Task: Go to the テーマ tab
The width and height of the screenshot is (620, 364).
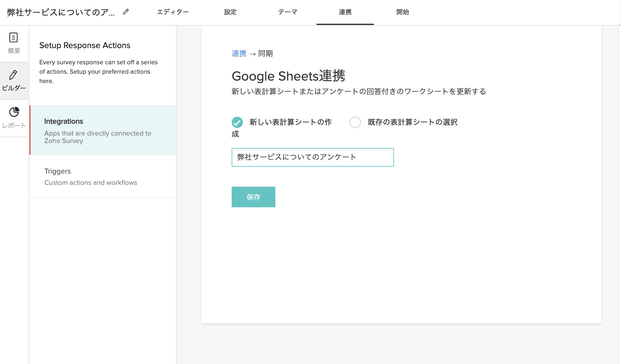Action: 288,12
